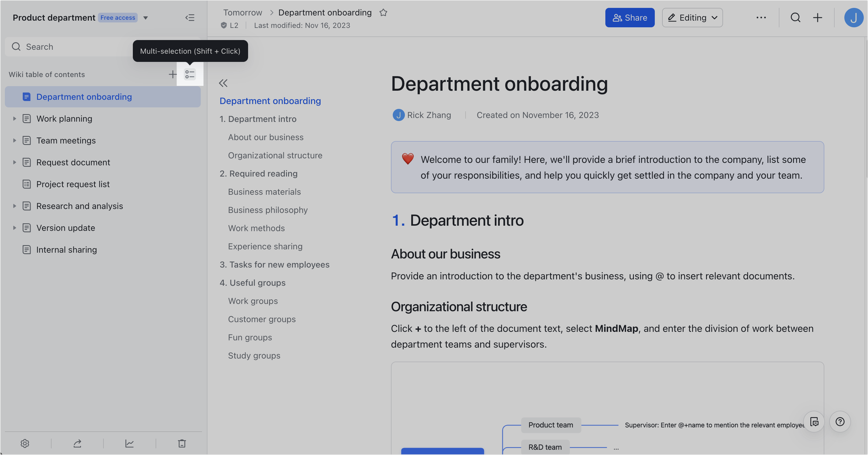Select Team meetings in the sidebar
This screenshot has width=868, height=455.
66,140
